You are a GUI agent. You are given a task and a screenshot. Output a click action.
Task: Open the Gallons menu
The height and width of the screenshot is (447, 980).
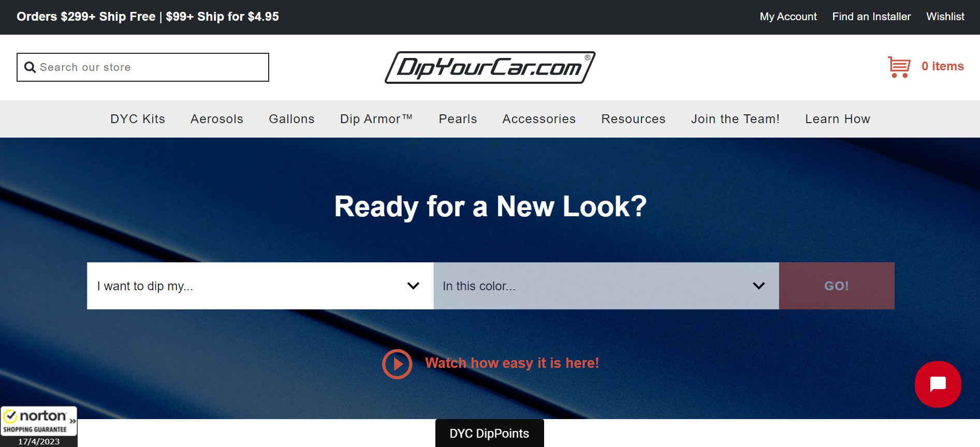click(x=291, y=119)
